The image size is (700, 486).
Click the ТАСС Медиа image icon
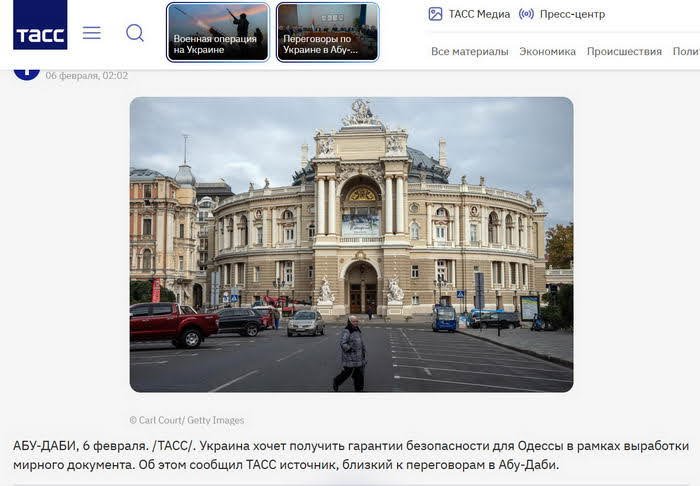tap(435, 14)
